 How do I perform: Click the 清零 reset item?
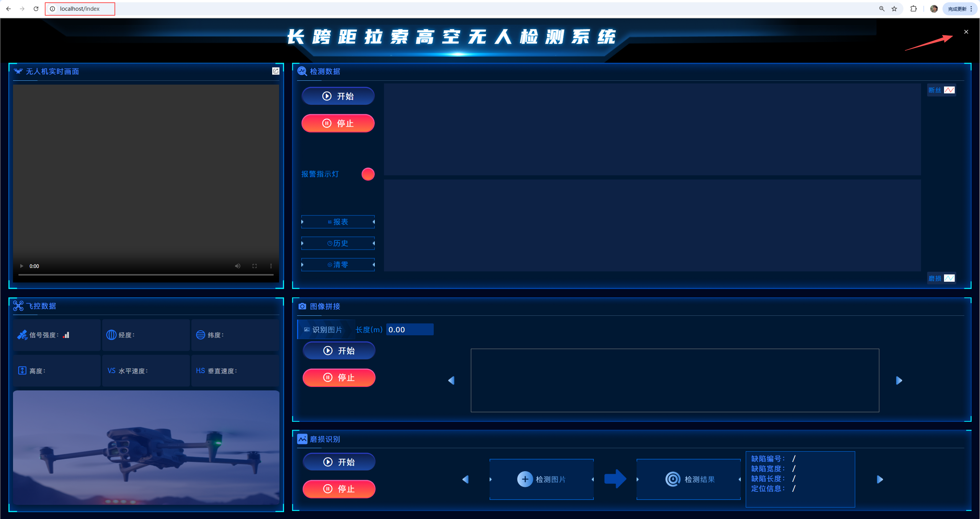click(338, 265)
